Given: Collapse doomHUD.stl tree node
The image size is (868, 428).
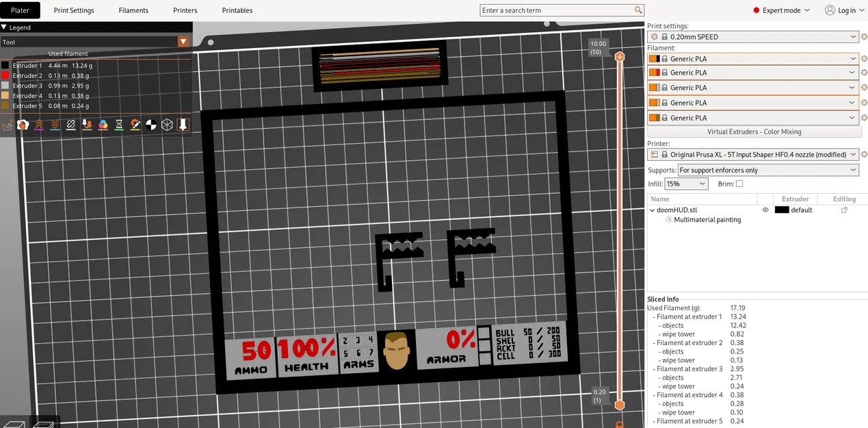Looking at the screenshot, I should [x=652, y=210].
